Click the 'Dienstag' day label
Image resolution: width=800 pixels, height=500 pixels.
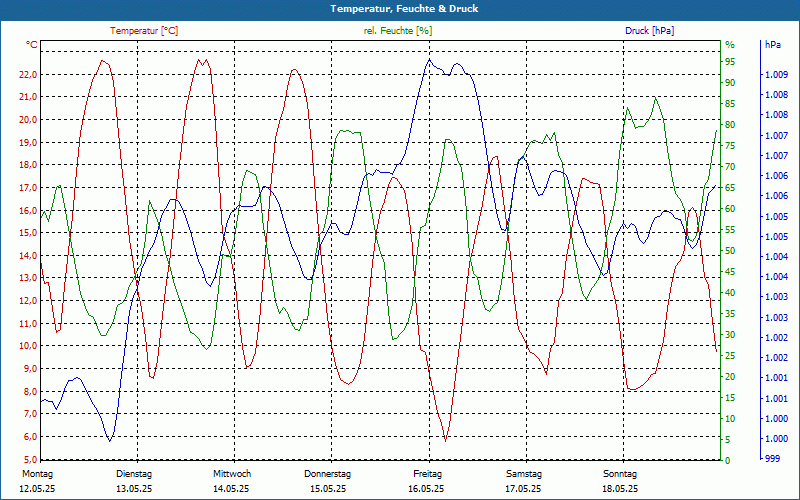pyautogui.click(x=134, y=474)
